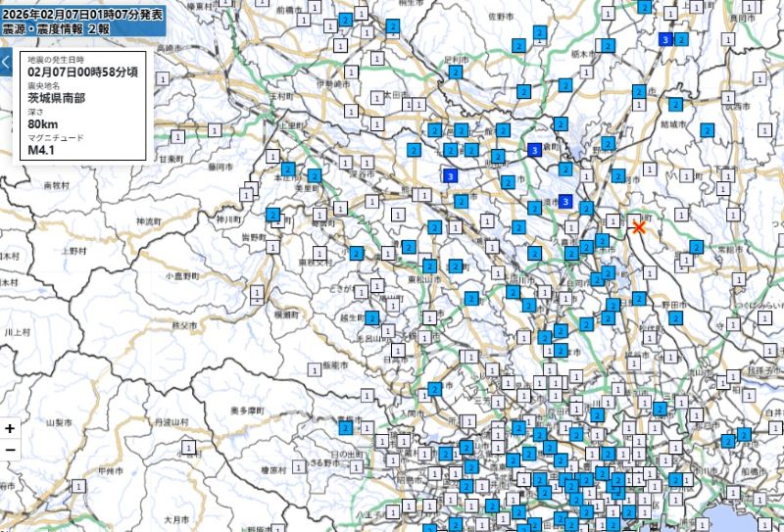784x532 pixels.
Task: Select intensity 1 marker below つくばみらい市 label
Action: click(764, 317)
